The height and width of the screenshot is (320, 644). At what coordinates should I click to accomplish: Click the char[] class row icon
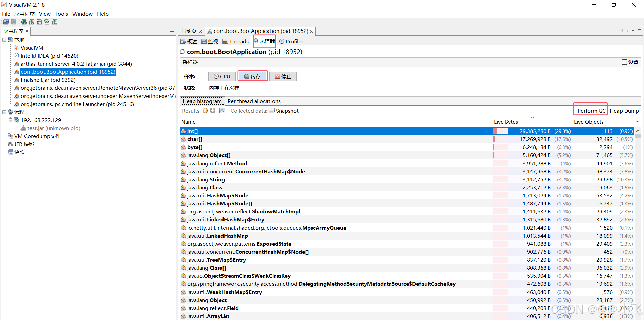pos(183,139)
